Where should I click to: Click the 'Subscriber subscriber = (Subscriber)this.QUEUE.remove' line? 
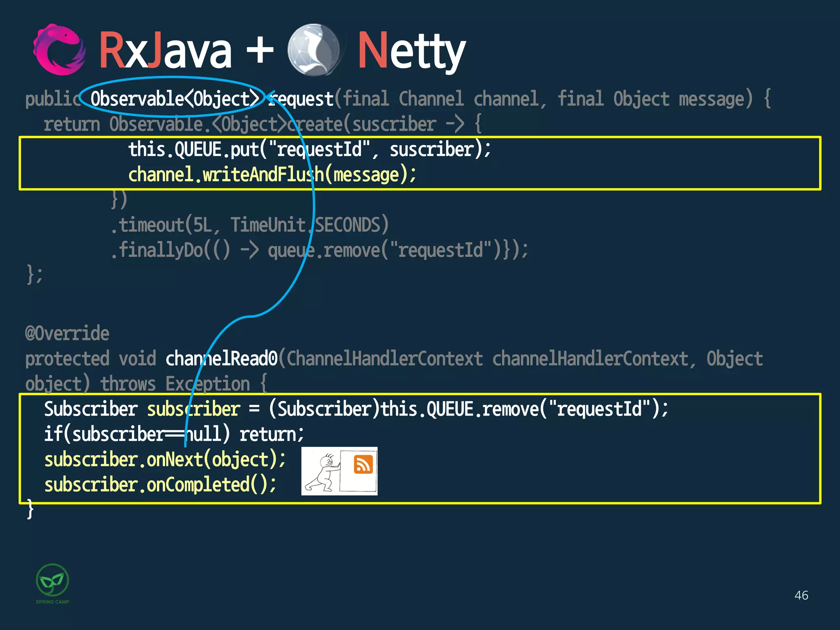click(x=356, y=409)
